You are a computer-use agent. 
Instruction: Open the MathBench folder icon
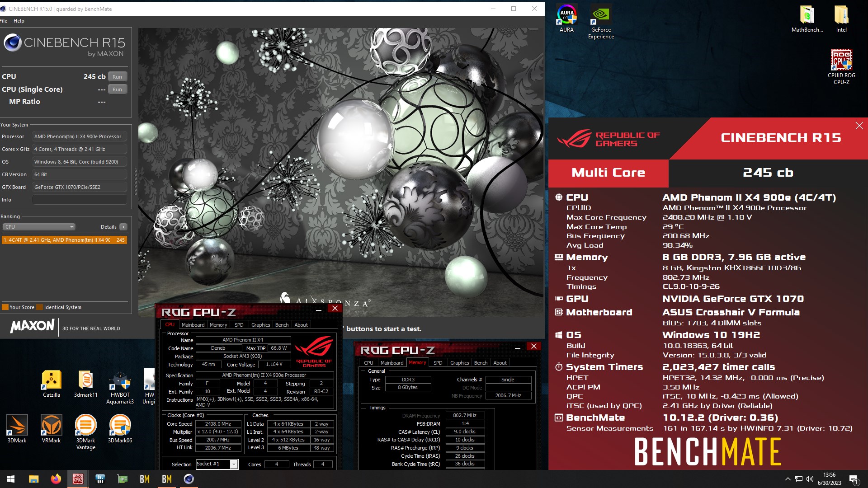[807, 19]
